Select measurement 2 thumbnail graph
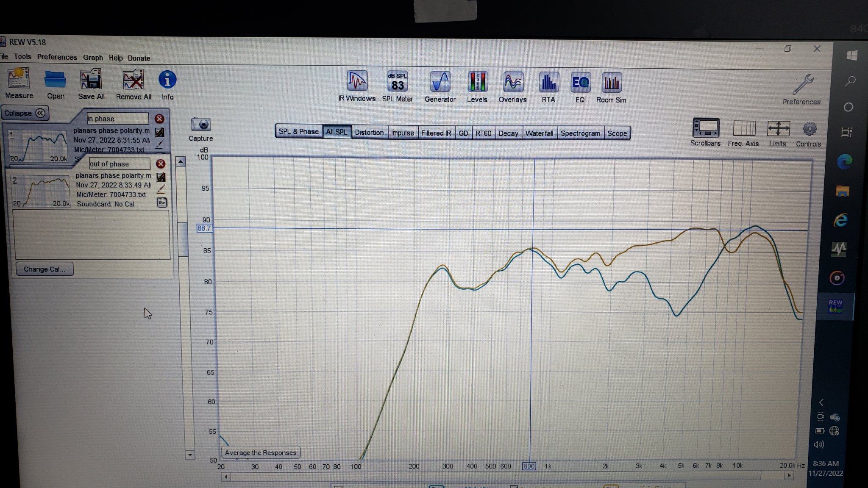 40,191
